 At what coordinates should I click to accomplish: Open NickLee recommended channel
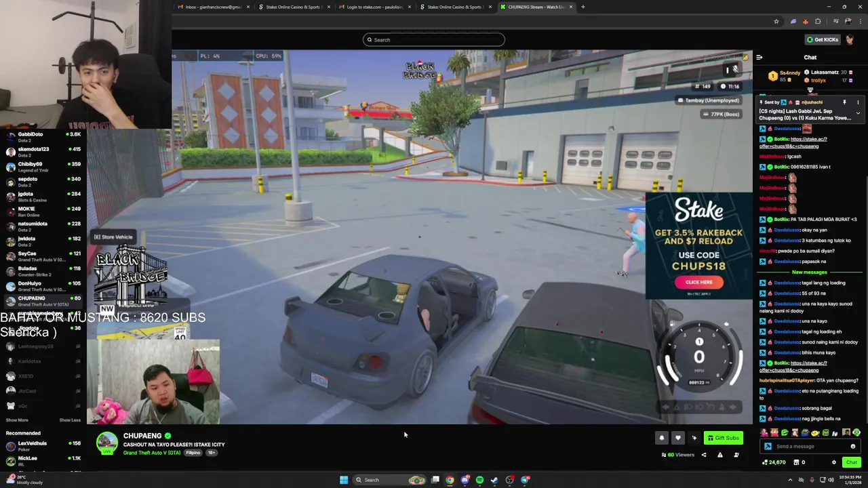point(43,461)
